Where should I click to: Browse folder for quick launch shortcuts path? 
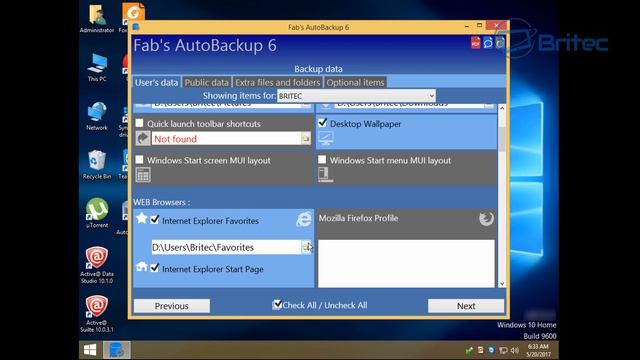click(306, 139)
